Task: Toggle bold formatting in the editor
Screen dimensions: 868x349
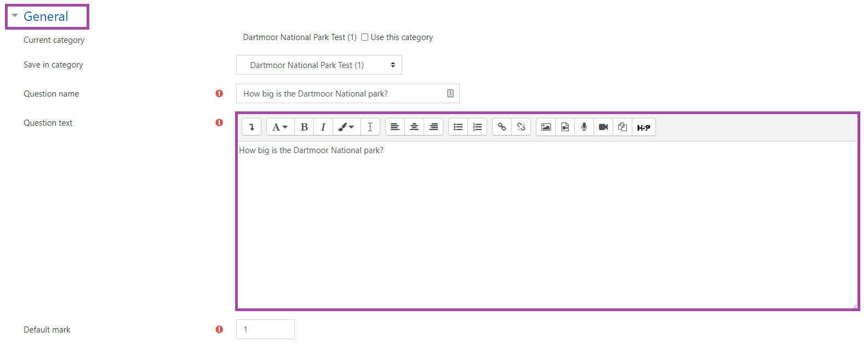Action: click(304, 127)
